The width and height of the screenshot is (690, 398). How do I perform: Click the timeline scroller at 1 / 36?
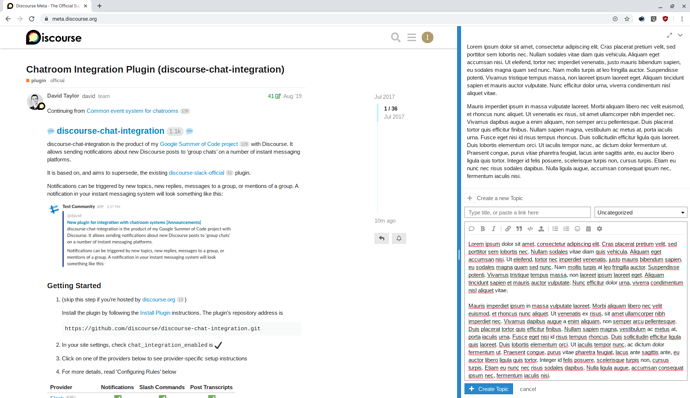click(x=390, y=112)
